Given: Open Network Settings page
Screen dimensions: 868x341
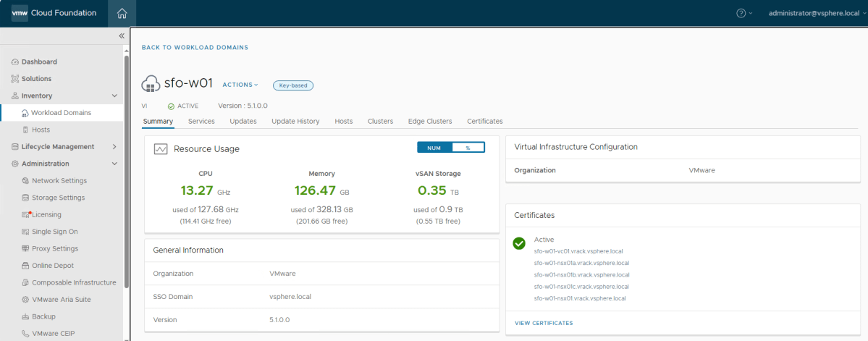Looking at the screenshot, I should [59, 180].
